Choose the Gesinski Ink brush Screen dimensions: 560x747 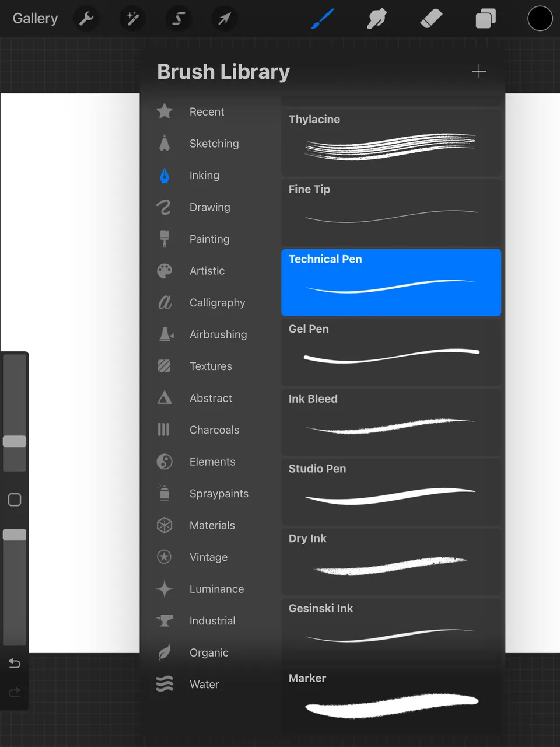[x=391, y=631]
